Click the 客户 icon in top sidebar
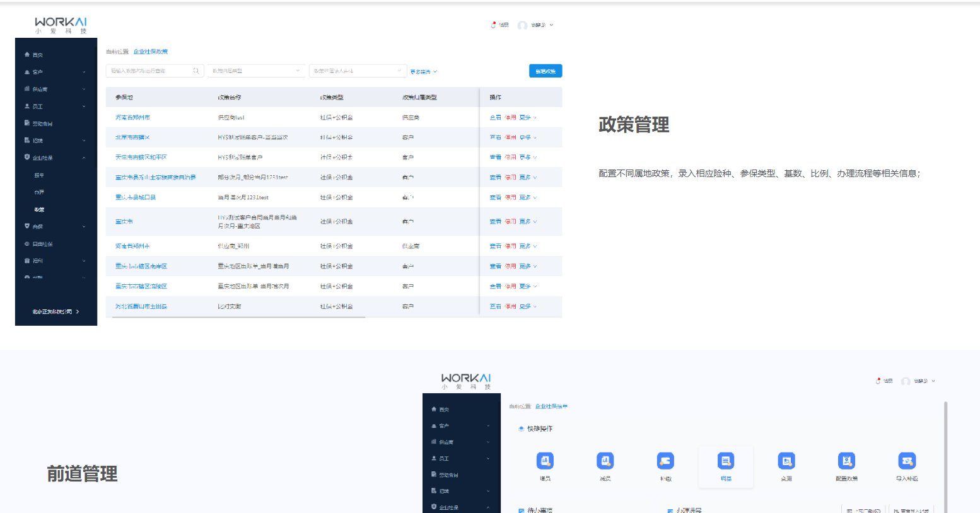The height and width of the screenshot is (513, 980). coord(27,72)
